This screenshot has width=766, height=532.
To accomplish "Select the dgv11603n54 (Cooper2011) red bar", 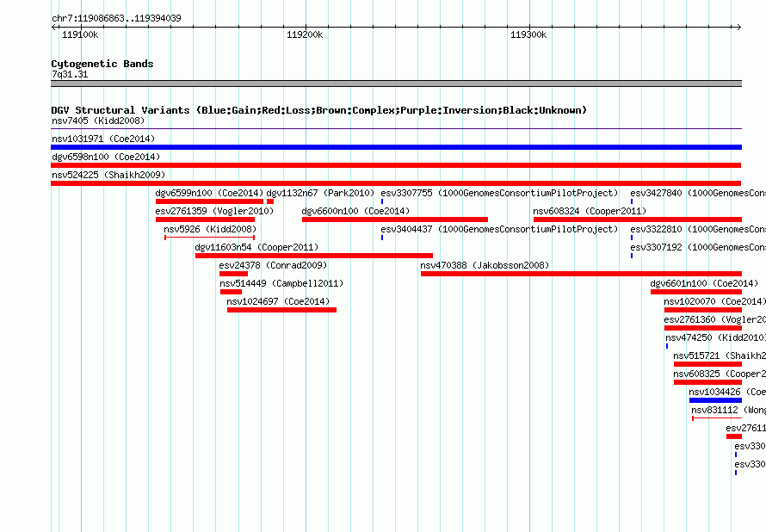I will pos(314,256).
